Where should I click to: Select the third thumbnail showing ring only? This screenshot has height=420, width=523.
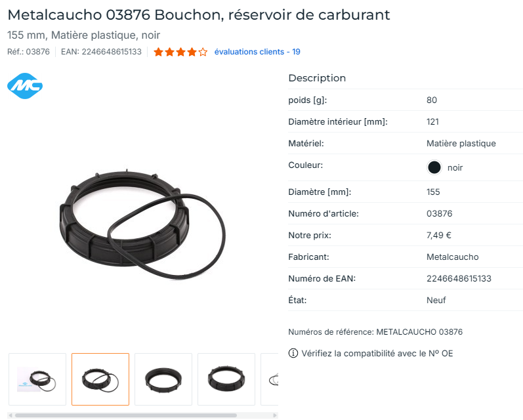tap(163, 379)
